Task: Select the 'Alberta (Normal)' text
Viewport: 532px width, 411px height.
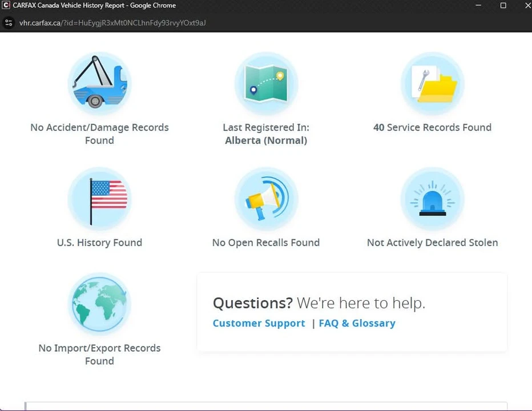Action: pos(266,140)
